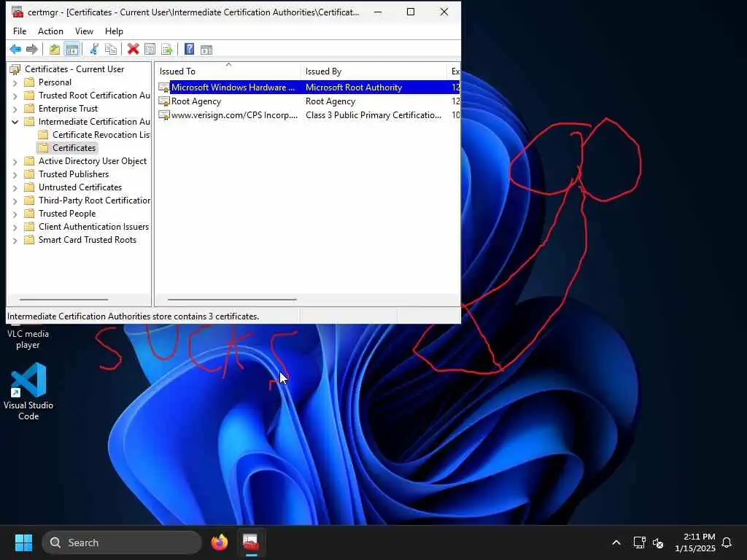Screen dimensions: 747x560
Task: Click the network status tray icon
Action: point(639,542)
